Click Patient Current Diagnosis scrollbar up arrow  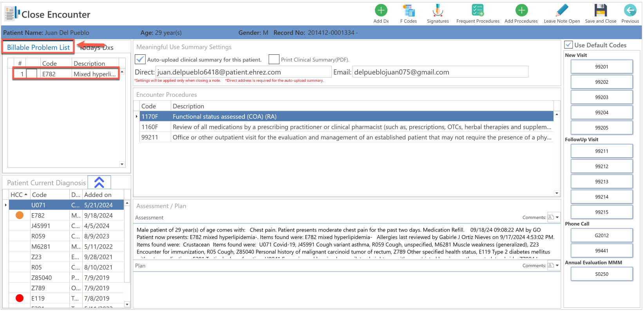click(x=127, y=203)
